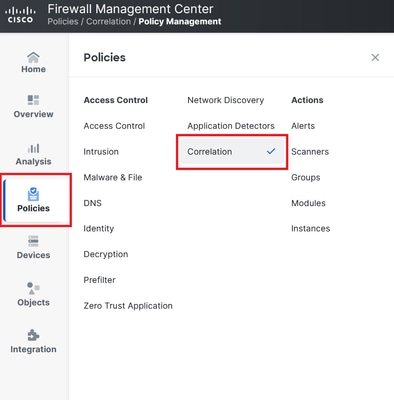Click the Policy Management breadcrumb

[180, 22]
